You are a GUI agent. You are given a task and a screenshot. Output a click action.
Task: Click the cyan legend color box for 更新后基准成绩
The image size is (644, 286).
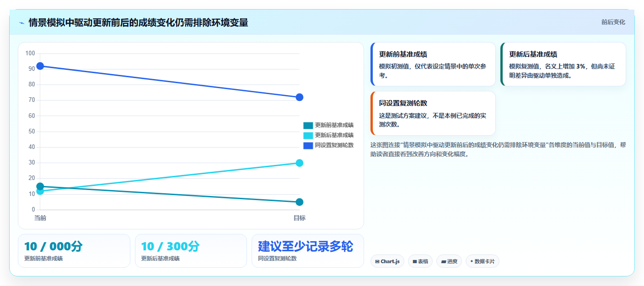click(308, 135)
